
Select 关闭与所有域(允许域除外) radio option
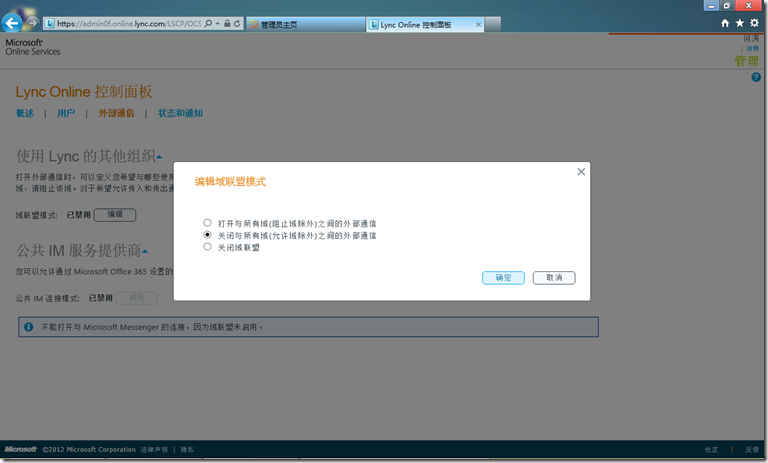[207, 235]
